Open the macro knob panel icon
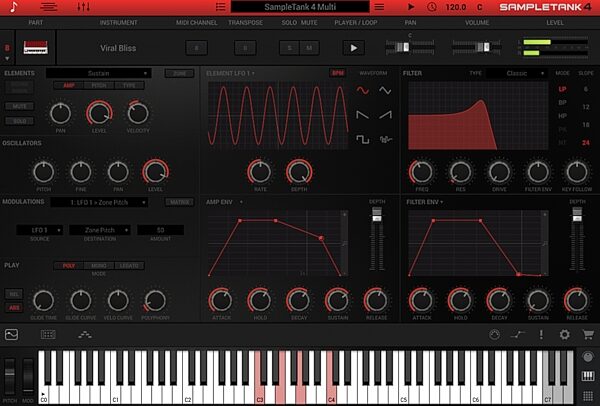 [x=494, y=335]
